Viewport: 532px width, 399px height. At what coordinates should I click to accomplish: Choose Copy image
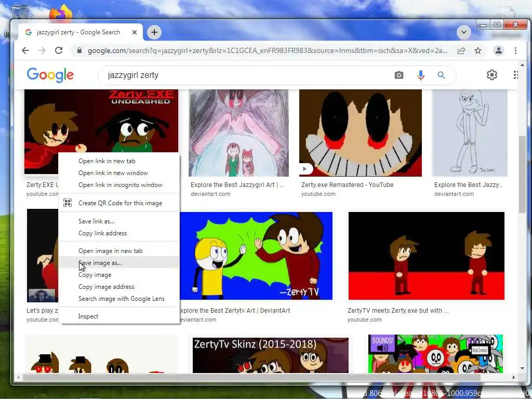coord(119,275)
